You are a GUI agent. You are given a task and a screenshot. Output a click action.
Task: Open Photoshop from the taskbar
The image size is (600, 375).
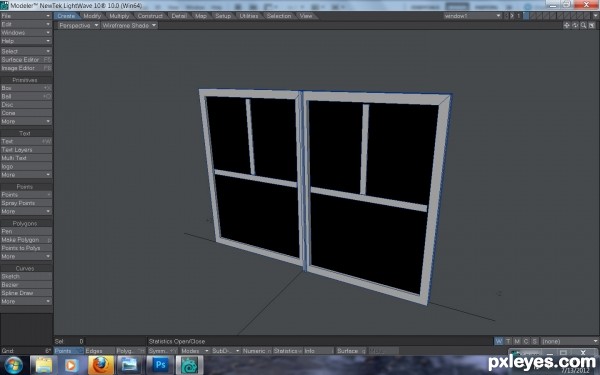click(x=160, y=365)
